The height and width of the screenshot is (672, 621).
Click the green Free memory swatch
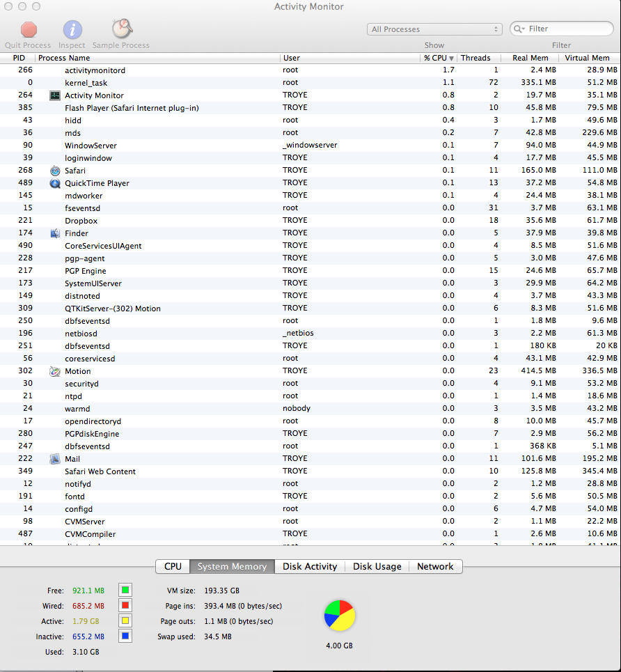pos(125,590)
